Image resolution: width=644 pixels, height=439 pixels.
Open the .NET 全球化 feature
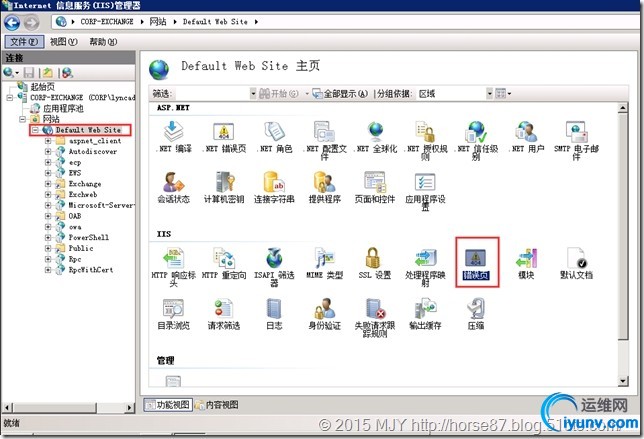coord(375,137)
